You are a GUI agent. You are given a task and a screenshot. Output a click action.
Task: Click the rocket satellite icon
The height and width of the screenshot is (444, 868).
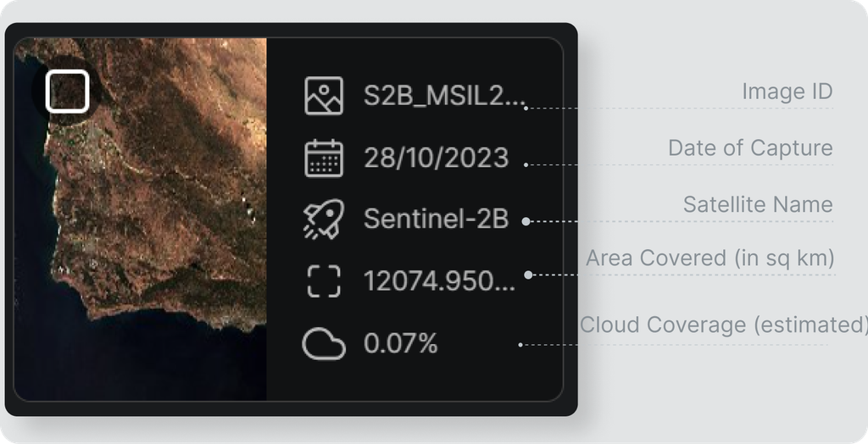[324, 219]
